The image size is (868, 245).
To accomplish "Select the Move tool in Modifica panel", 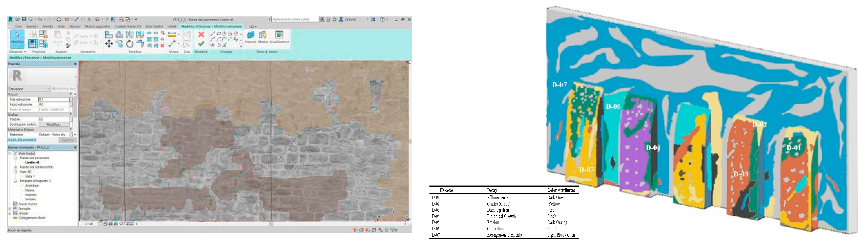I will (109, 44).
